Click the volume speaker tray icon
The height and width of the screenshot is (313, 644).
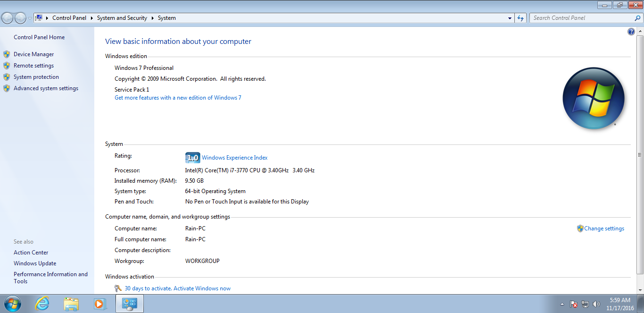pos(596,304)
